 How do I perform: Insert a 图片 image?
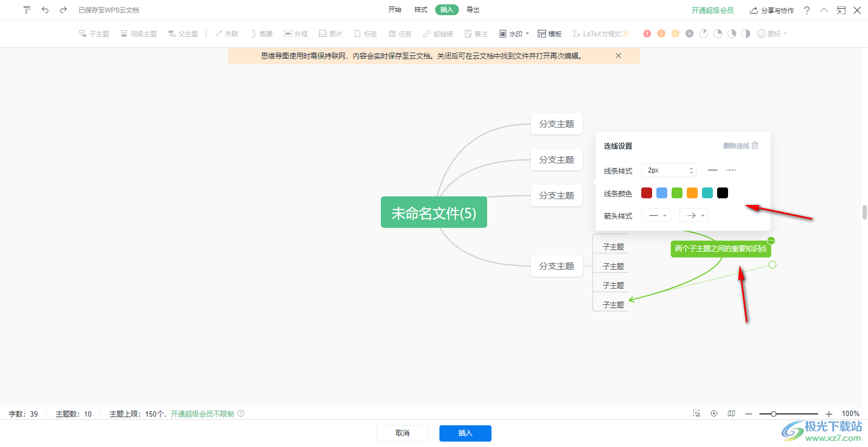point(330,34)
